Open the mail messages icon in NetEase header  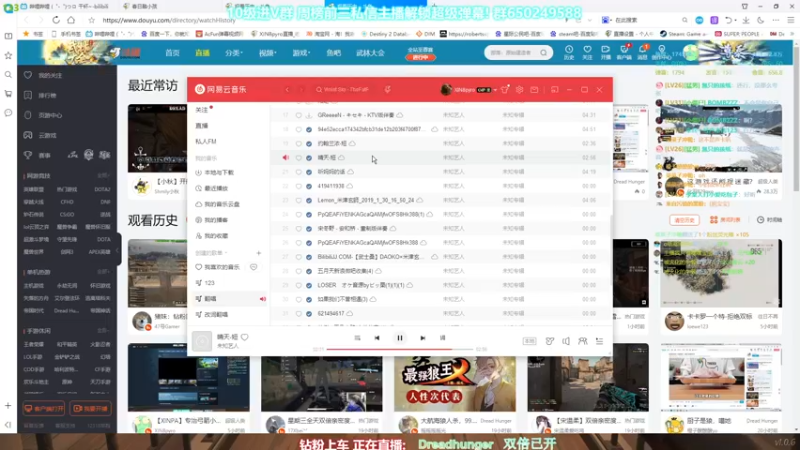point(534,89)
